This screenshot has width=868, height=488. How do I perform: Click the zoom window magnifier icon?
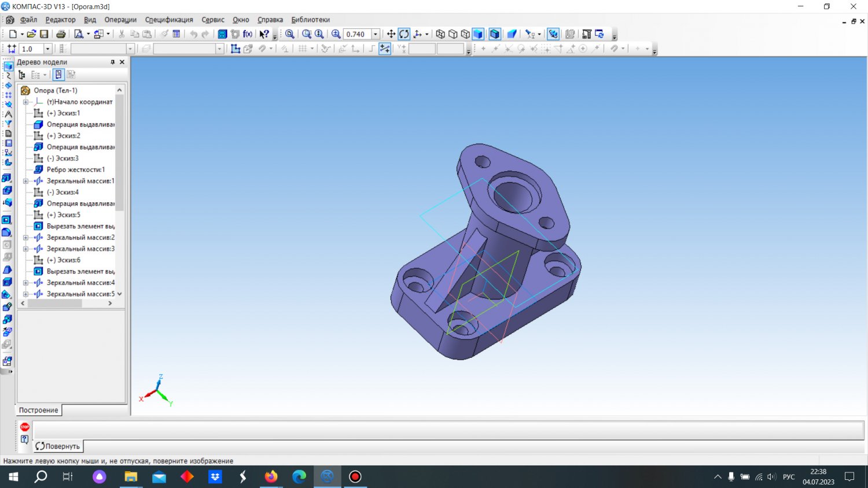pyautogui.click(x=307, y=34)
